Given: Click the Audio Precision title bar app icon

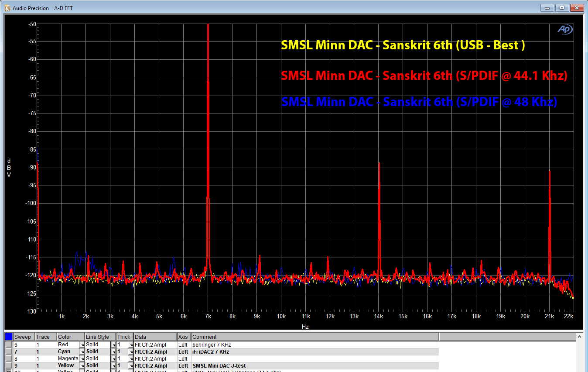Looking at the screenshot, I should [7, 8].
